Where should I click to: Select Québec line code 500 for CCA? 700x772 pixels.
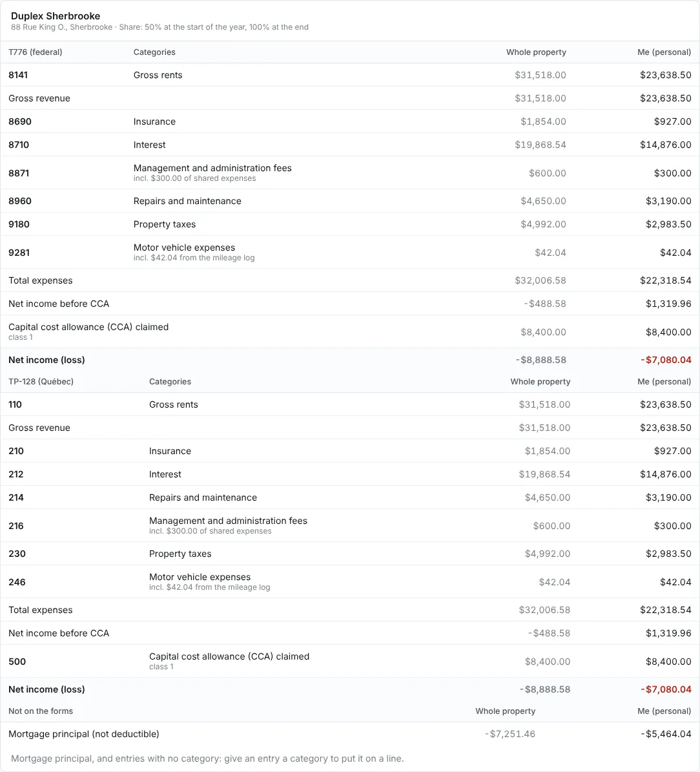[17, 662]
